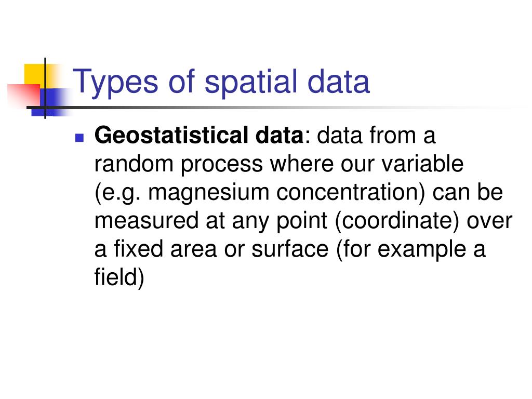Click the bold word 'Geostatistical'
The image size is (532, 399).
pos(172,135)
